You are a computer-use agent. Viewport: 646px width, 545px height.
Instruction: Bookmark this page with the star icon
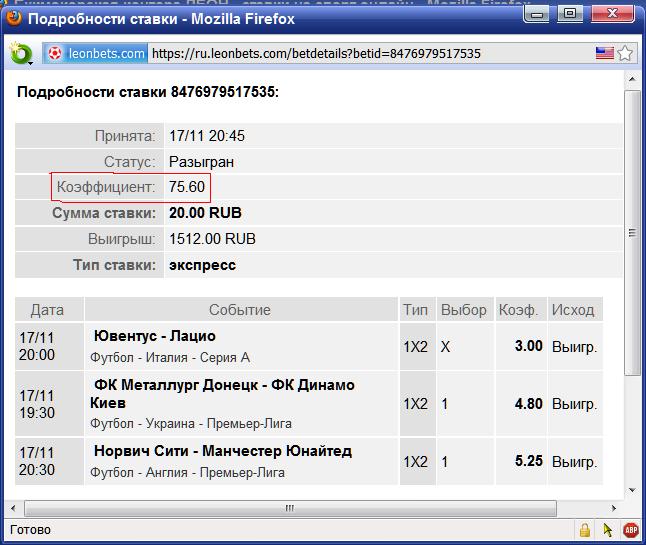[626, 53]
